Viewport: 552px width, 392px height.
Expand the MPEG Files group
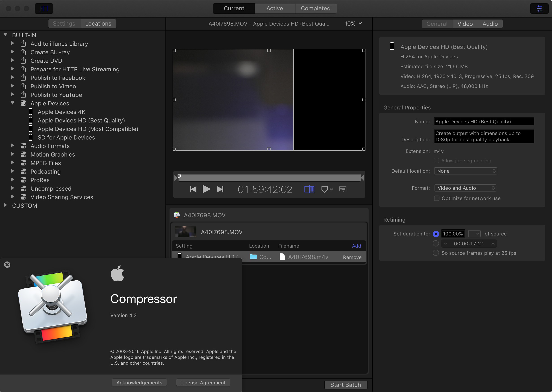click(x=13, y=162)
